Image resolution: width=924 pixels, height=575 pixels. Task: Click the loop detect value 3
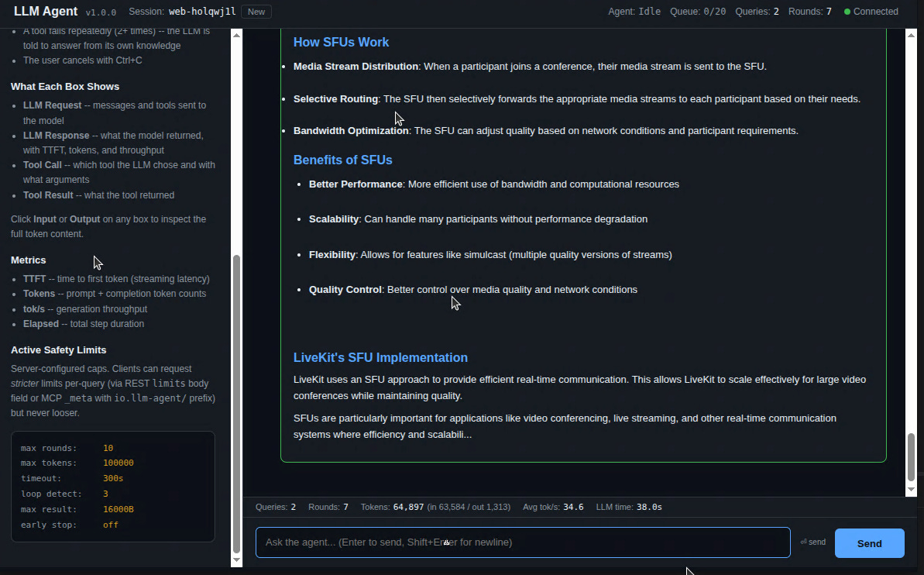105,494
